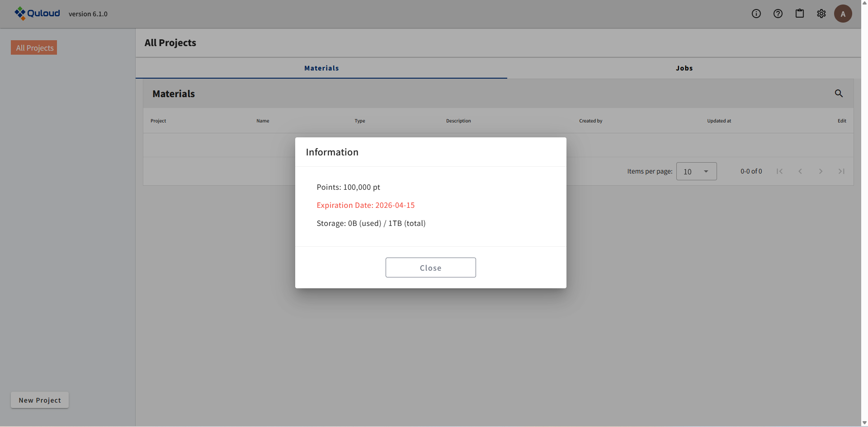Click the Materials search magnifier icon
The width and height of the screenshot is (868, 427).
tap(839, 94)
